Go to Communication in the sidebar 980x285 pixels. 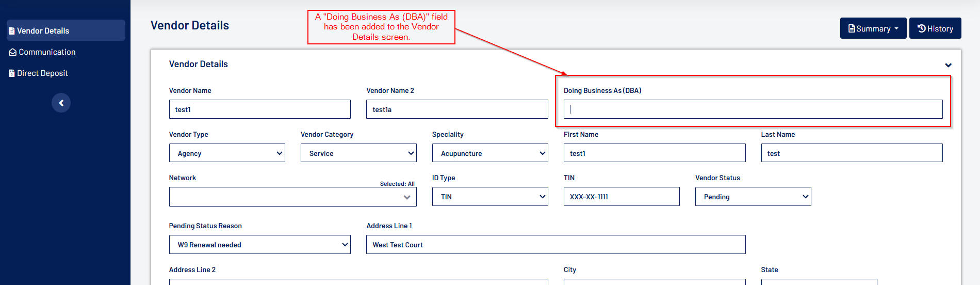pos(47,52)
